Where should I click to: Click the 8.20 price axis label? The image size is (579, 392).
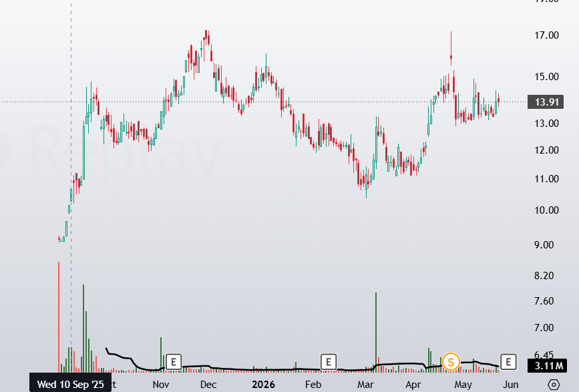(x=544, y=276)
